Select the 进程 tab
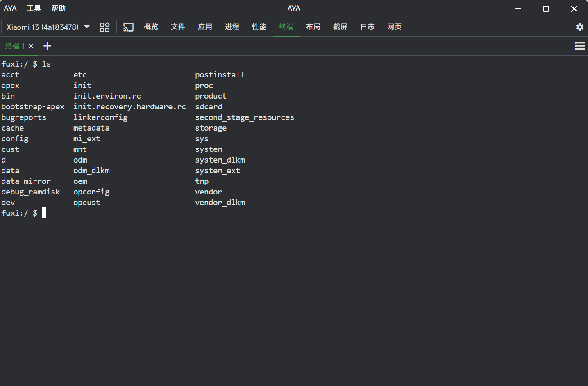The height and width of the screenshot is (386, 588). pyautogui.click(x=232, y=27)
